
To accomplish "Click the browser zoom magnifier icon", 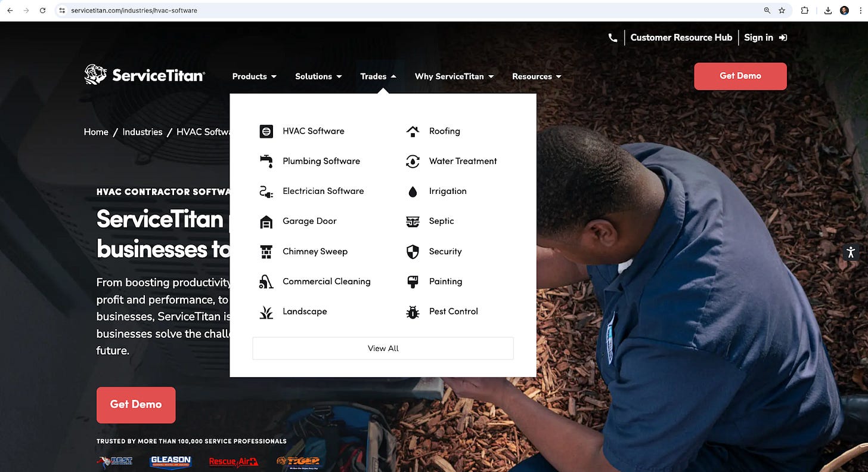I will click(767, 11).
